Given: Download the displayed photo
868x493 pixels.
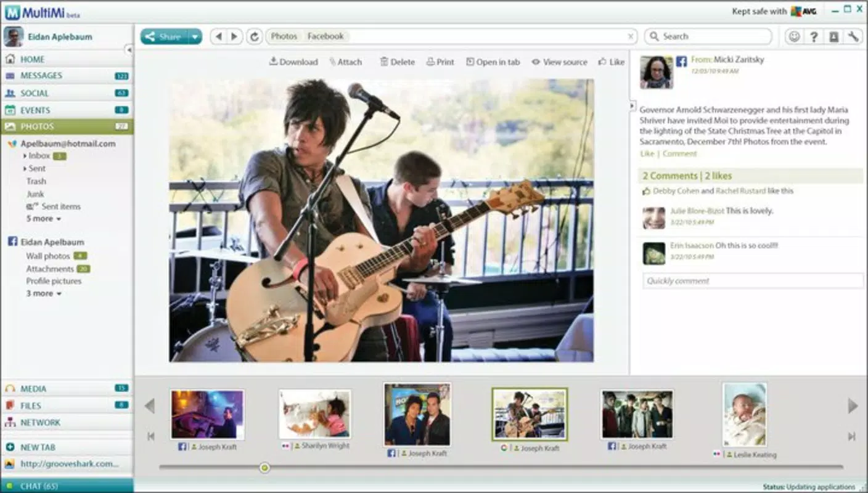Looking at the screenshot, I should (293, 62).
